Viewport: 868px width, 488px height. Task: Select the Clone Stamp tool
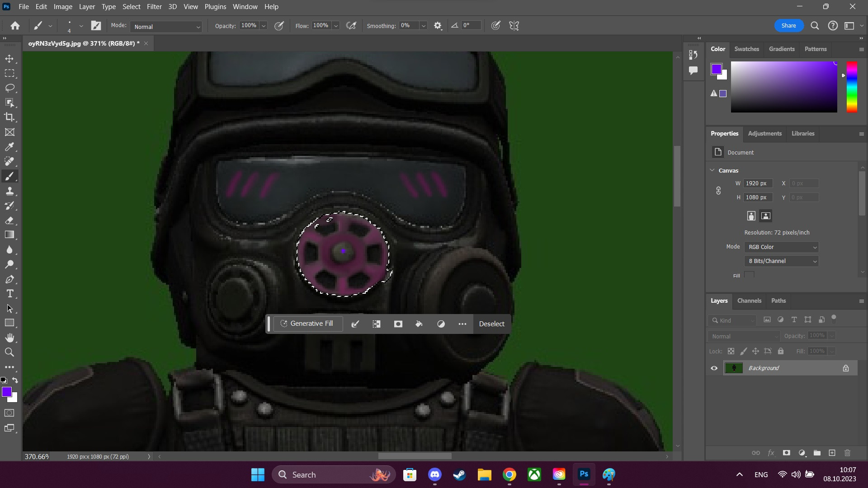pos(9,191)
